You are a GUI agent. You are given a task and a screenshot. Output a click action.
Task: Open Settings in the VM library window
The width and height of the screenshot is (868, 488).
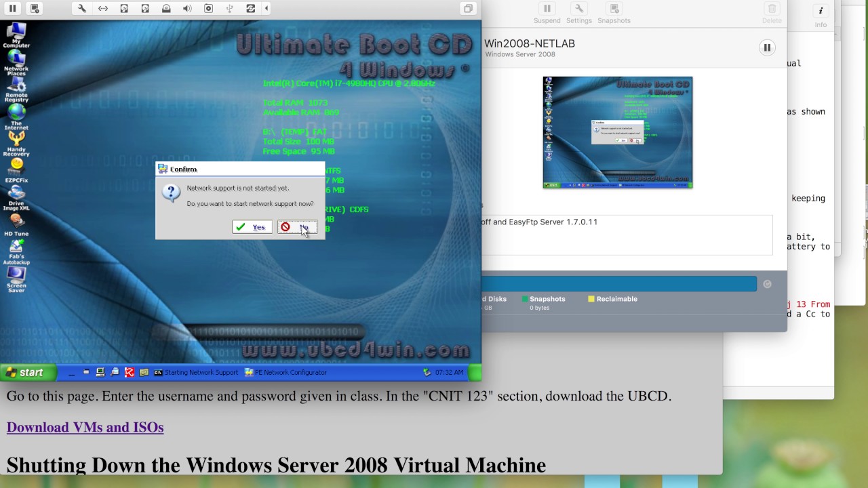tap(579, 14)
